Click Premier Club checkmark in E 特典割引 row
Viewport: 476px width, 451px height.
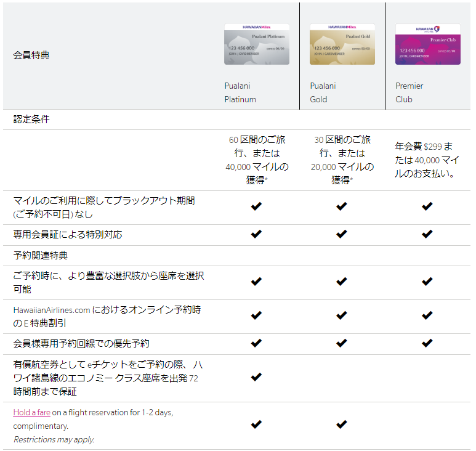[427, 315]
